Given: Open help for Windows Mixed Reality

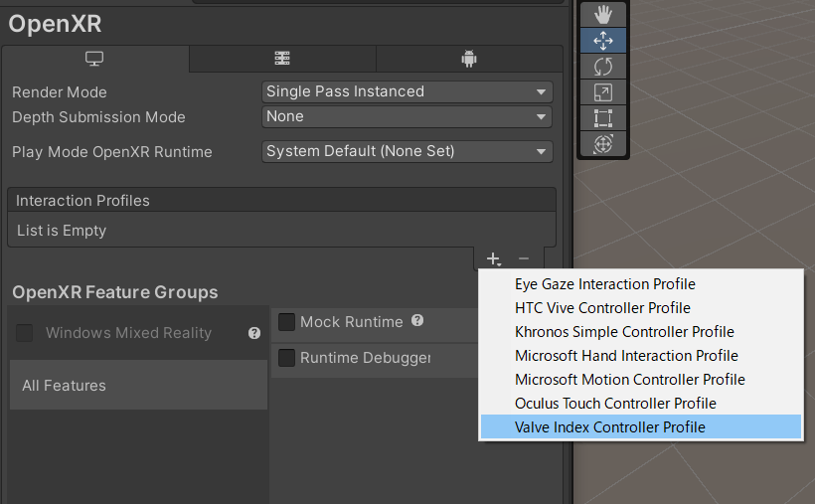Looking at the screenshot, I should [254, 333].
